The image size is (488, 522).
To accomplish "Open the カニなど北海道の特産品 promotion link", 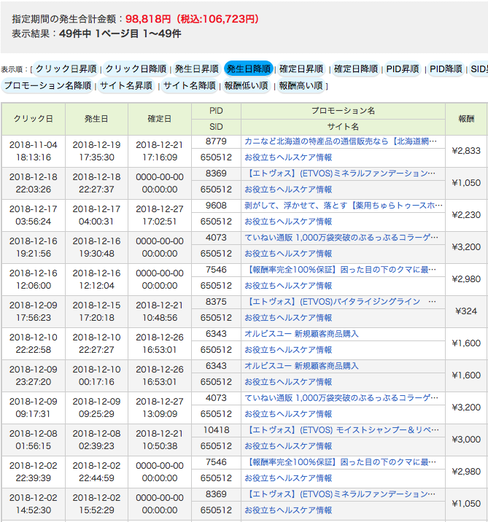I will 340,142.
